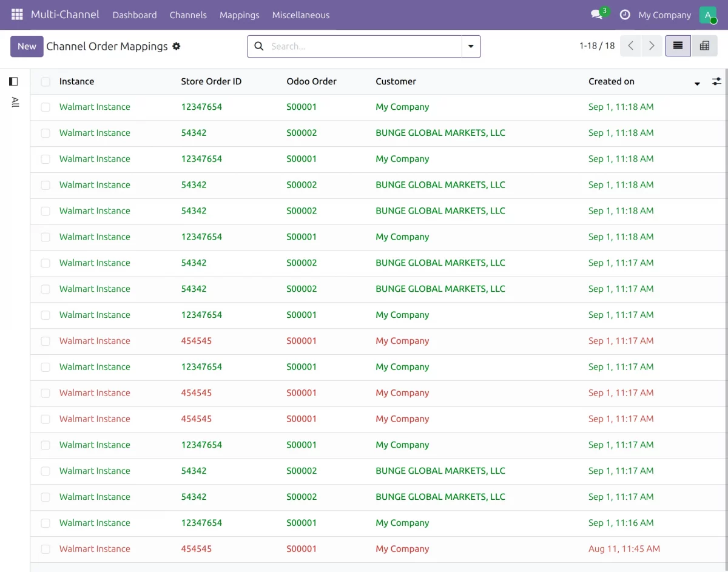Open the Dashboard menu
The image size is (728, 572).
[x=135, y=15]
